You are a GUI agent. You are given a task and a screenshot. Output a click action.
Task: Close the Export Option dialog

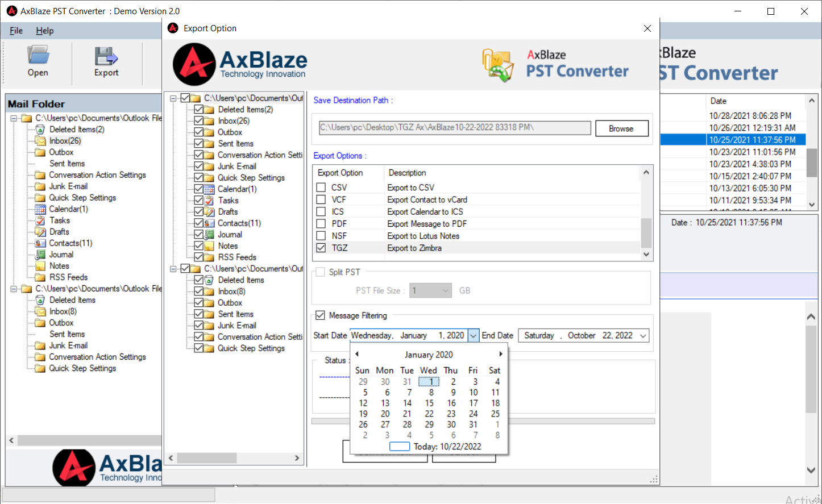pyautogui.click(x=647, y=28)
